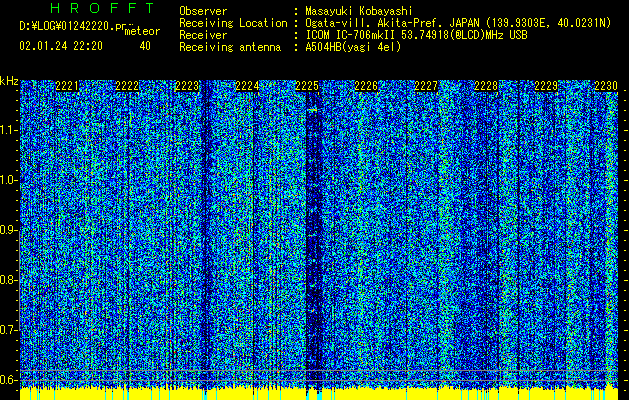Click receiver text ICOM IC-706mkII 53.74918 MHz USB
629x400 pixels.
(416, 35)
